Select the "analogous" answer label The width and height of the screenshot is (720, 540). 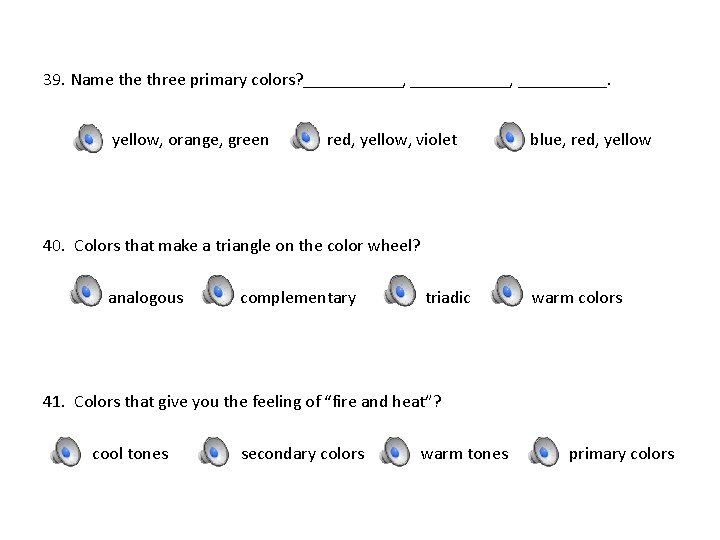pyautogui.click(x=146, y=298)
